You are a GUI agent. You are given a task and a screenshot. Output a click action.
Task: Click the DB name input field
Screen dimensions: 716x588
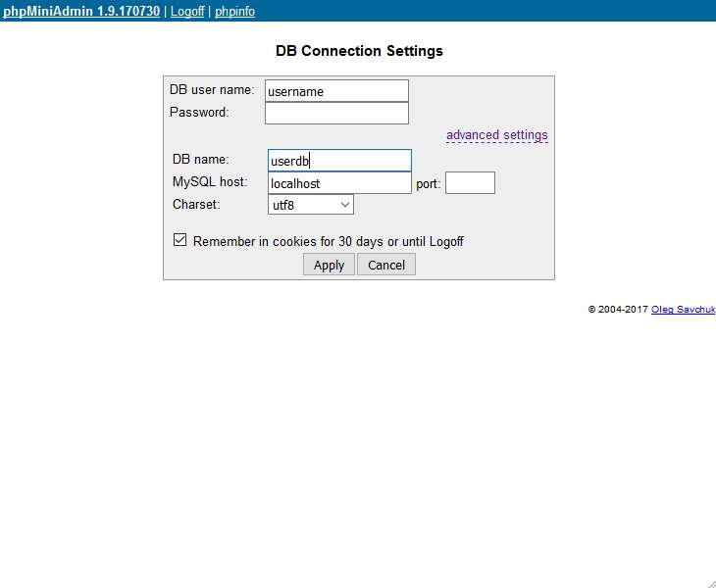coord(339,161)
